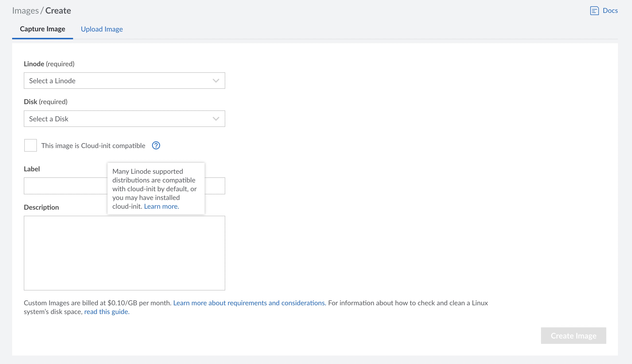
Task: Click inside the Description text area
Action: 124,253
